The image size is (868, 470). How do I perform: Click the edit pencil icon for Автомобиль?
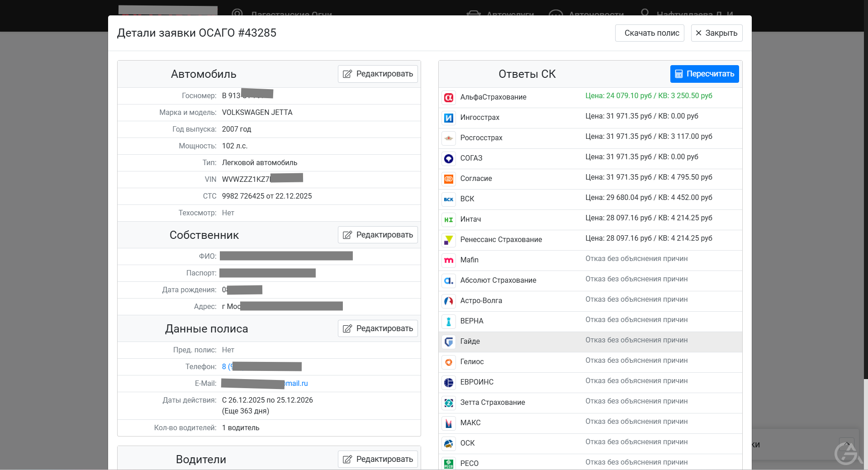(347, 74)
